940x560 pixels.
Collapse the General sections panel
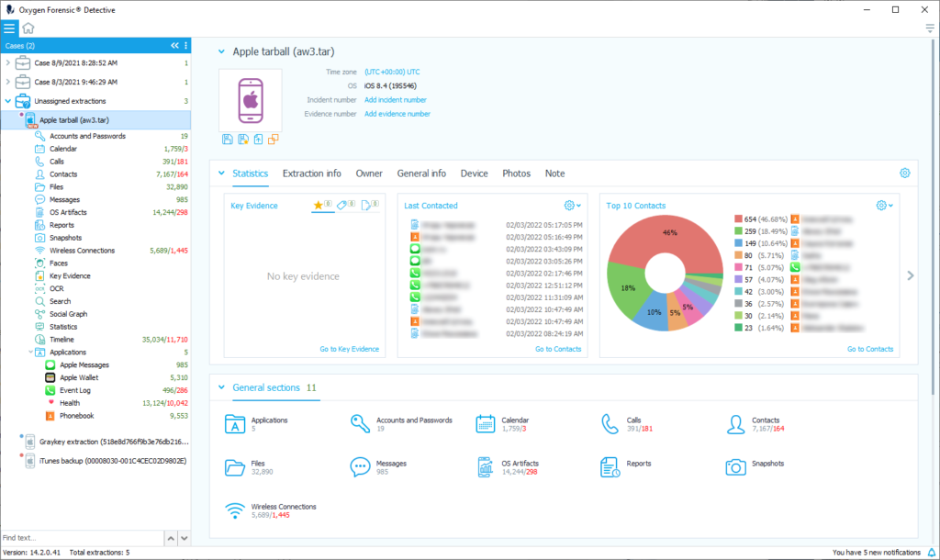[221, 387]
